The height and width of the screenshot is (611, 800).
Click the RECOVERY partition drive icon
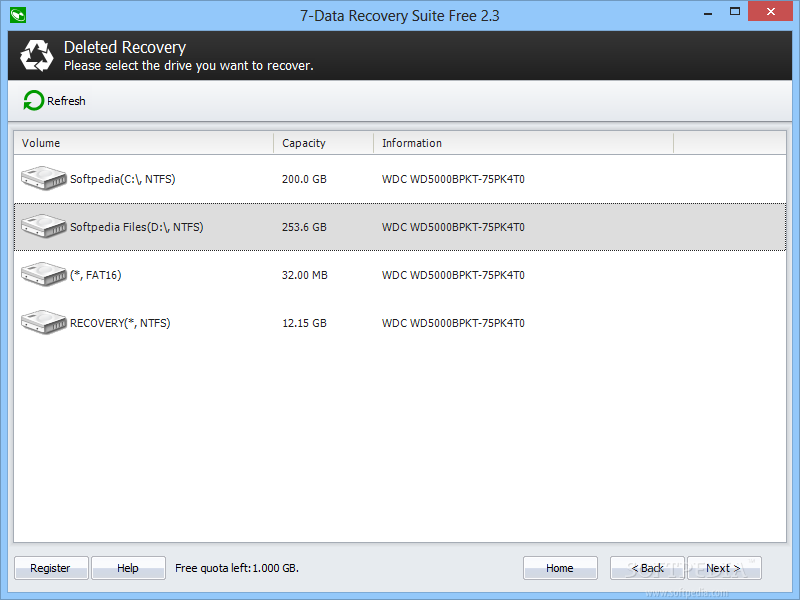click(44, 322)
